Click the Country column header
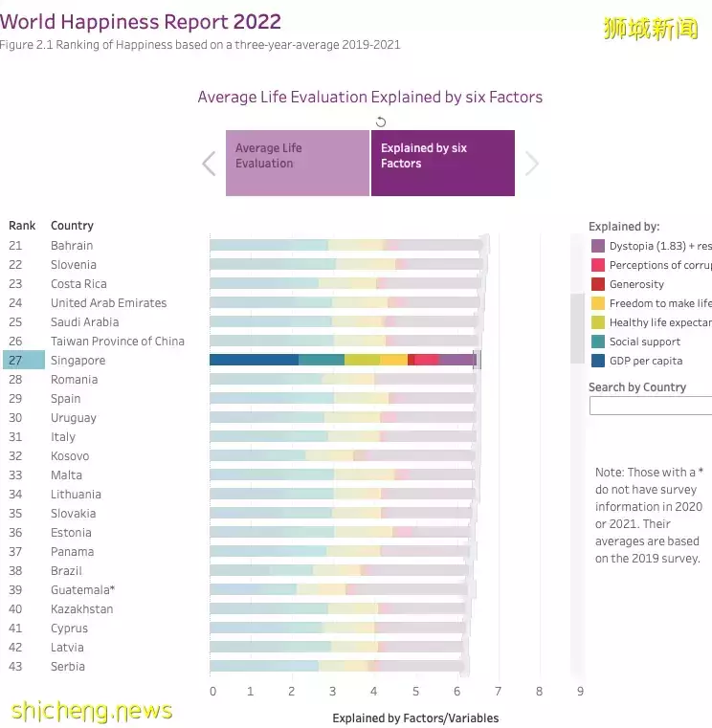Viewport: 712px width, 728px height. (72, 226)
